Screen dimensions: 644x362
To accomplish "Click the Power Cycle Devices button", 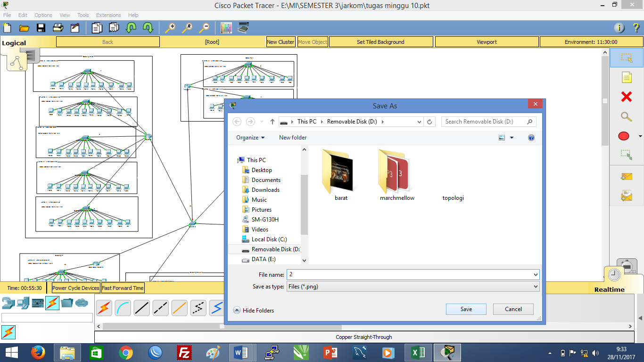I will [x=76, y=288].
